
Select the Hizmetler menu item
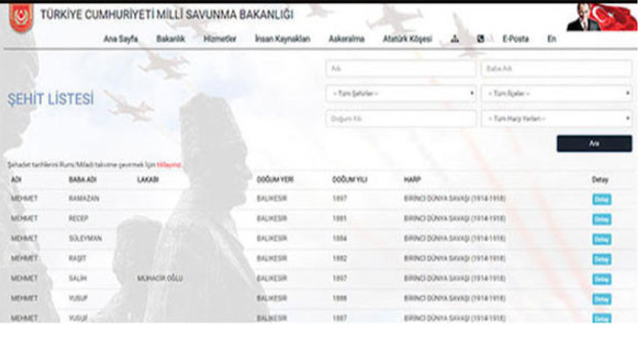pyautogui.click(x=220, y=39)
